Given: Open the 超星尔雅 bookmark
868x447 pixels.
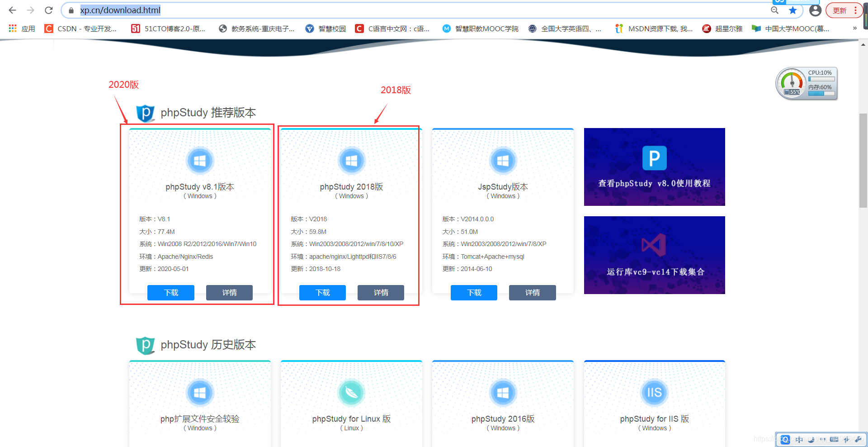Looking at the screenshot, I should coord(722,29).
